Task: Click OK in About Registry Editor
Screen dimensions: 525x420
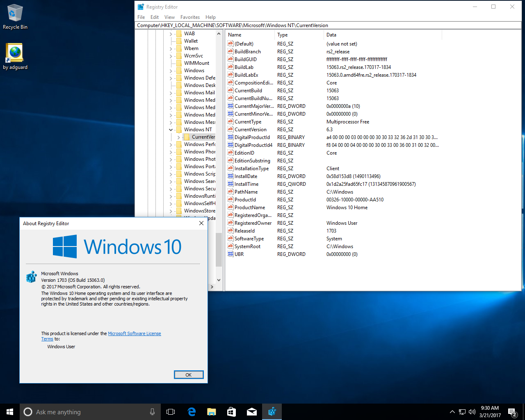Action: click(x=189, y=375)
